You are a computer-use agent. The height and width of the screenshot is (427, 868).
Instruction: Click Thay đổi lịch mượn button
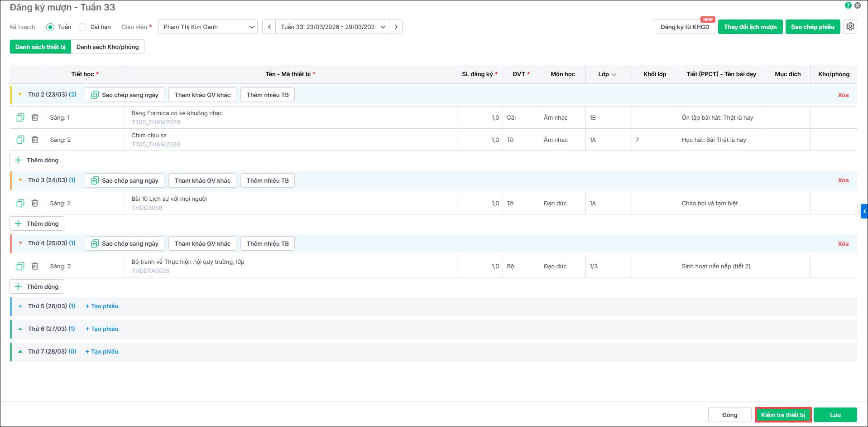click(x=750, y=27)
